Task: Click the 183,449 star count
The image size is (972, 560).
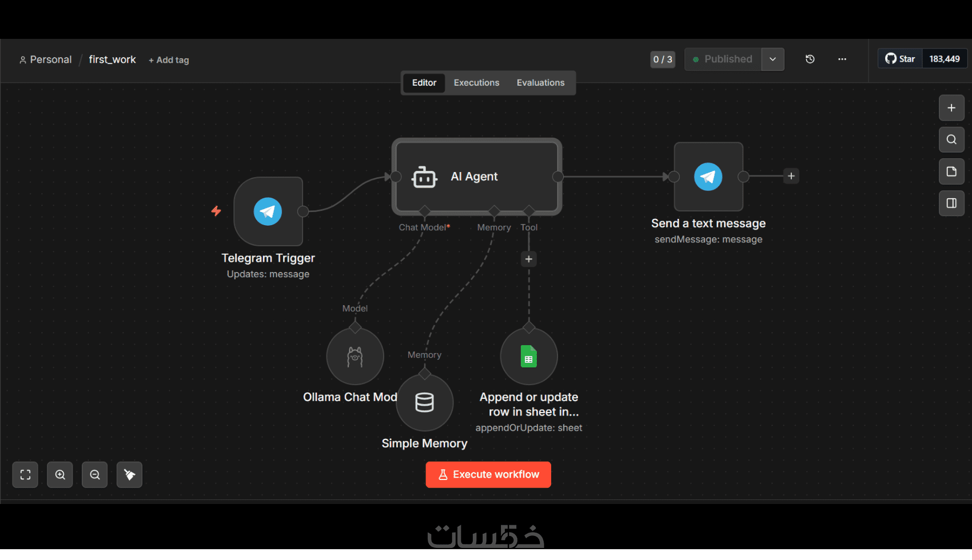Action: [945, 59]
